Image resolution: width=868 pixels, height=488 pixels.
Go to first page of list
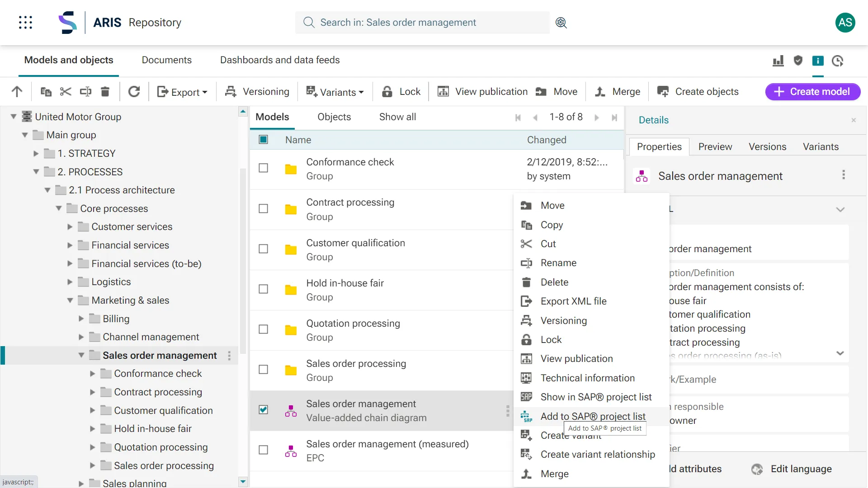point(518,117)
